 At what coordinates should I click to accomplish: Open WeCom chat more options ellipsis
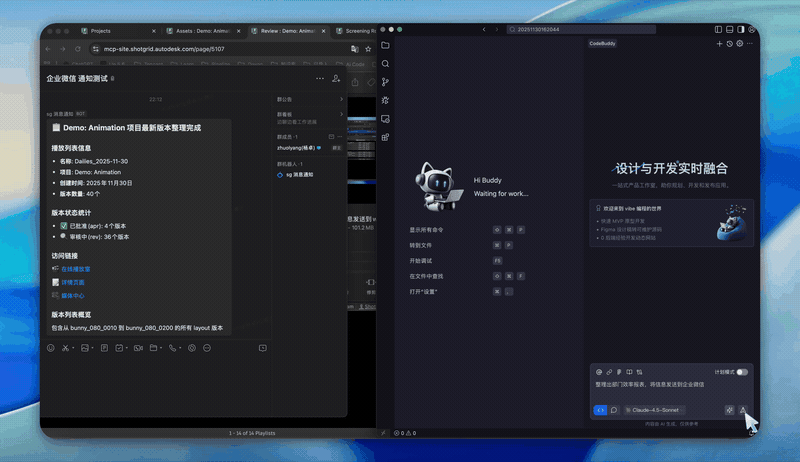[x=320, y=79]
